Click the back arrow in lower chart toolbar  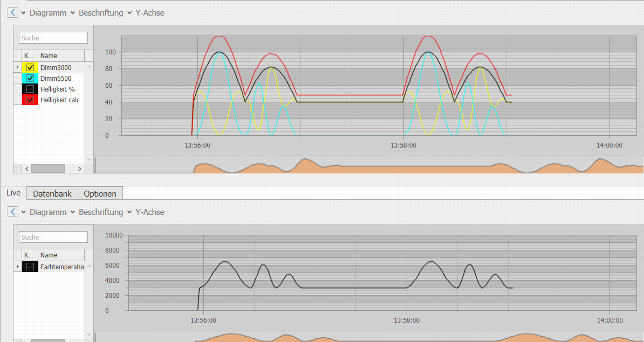click(13, 212)
